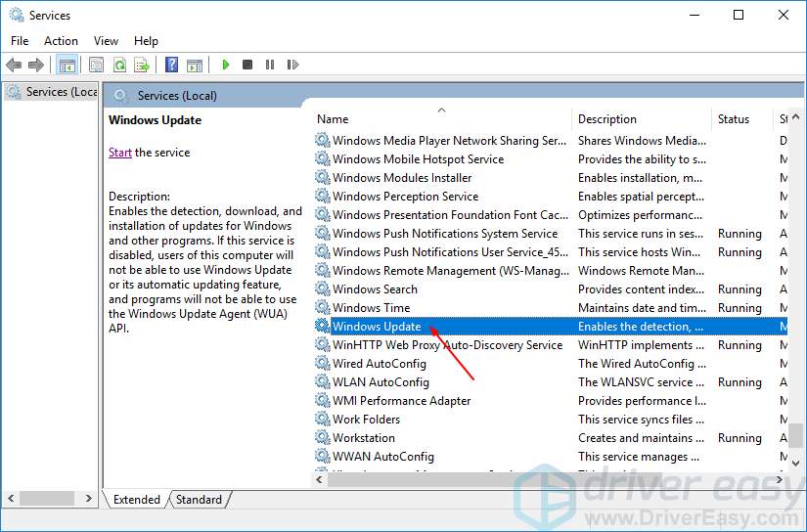The image size is (807, 532).
Task: Click the Restart Service toolbar icon
Action: (292, 65)
